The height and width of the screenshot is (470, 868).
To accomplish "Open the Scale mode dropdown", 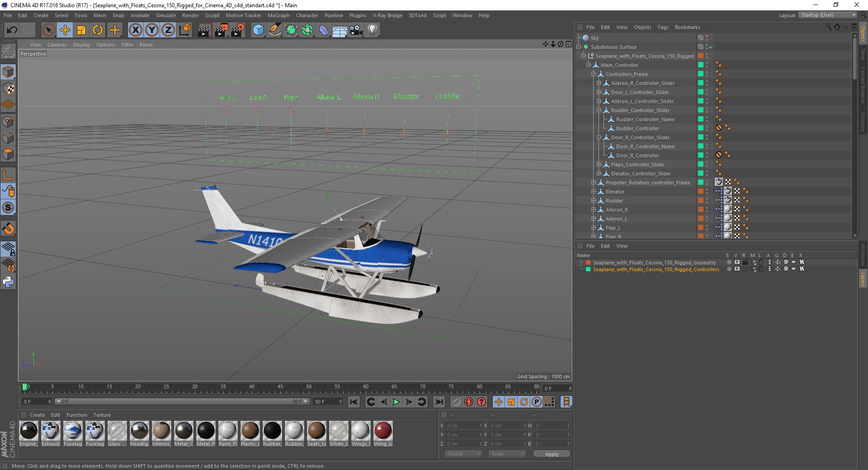I will [507, 454].
